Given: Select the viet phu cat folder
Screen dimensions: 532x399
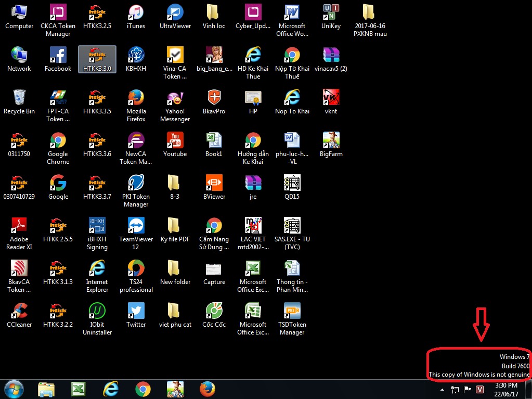Looking at the screenshot, I should [175, 316].
